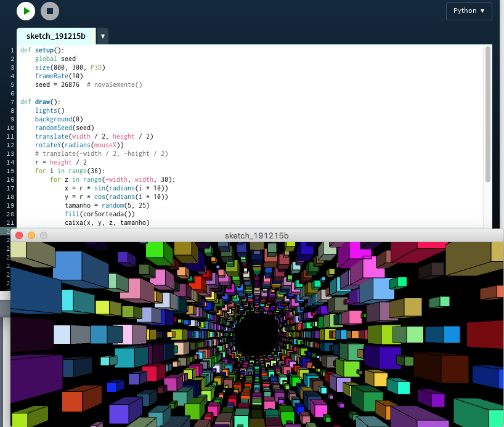Click the 'def setup():' code line
This screenshot has width=504, height=427.
[42, 50]
